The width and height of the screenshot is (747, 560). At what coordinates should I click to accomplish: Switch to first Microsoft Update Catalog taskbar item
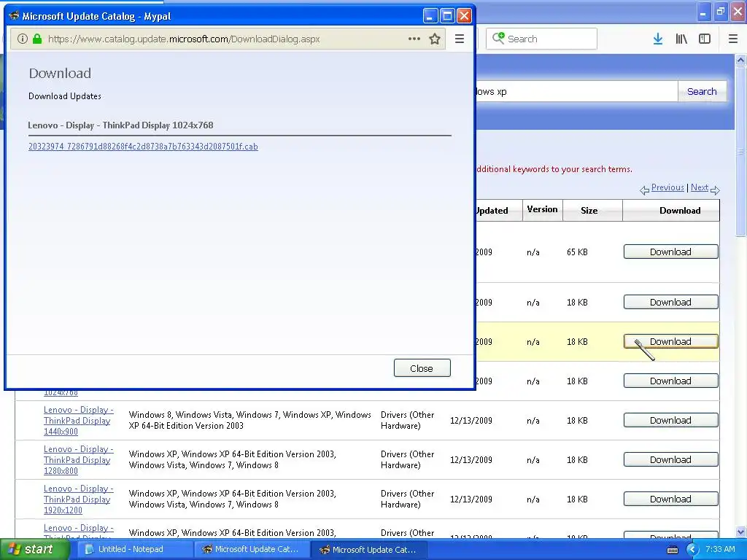click(x=252, y=550)
